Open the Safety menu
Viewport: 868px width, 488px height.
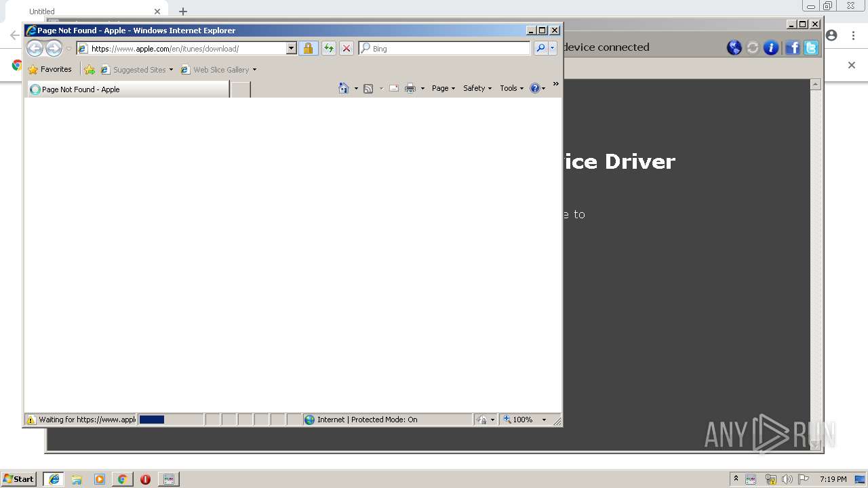coord(477,88)
